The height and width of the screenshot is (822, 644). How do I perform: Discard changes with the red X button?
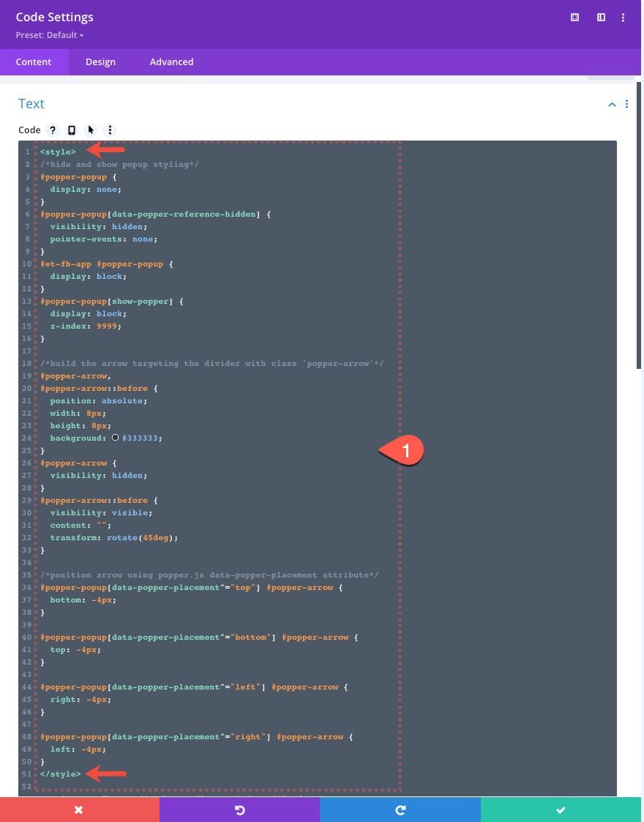coord(79,810)
